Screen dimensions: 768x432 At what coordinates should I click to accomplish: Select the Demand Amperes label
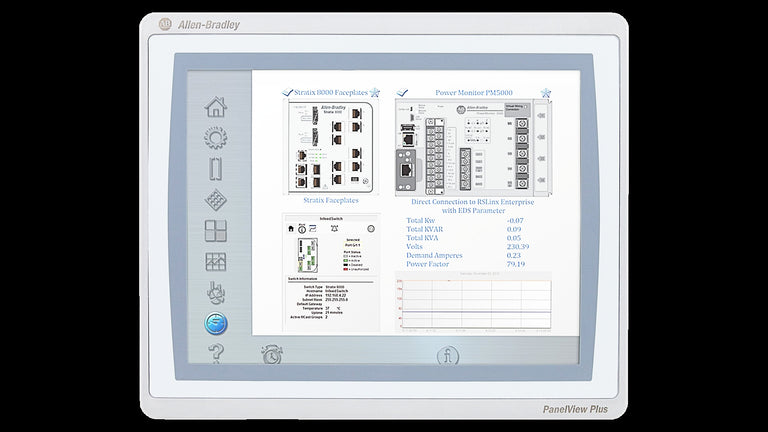click(434, 256)
